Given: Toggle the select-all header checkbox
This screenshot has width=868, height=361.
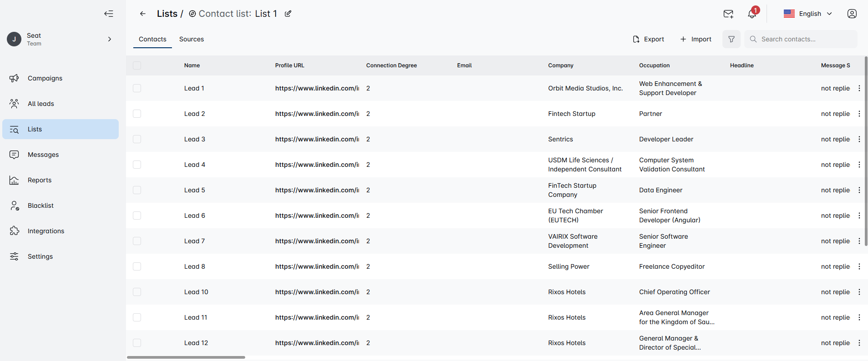Looking at the screenshot, I should click(137, 65).
